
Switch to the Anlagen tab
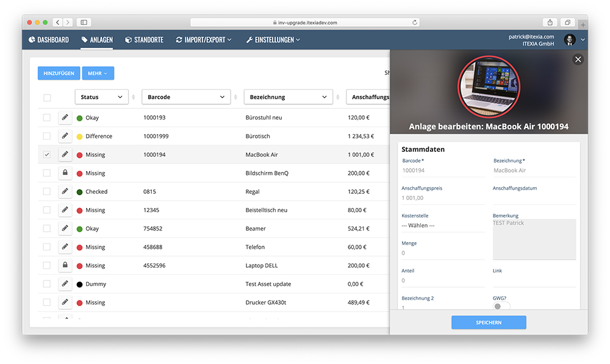97,40
